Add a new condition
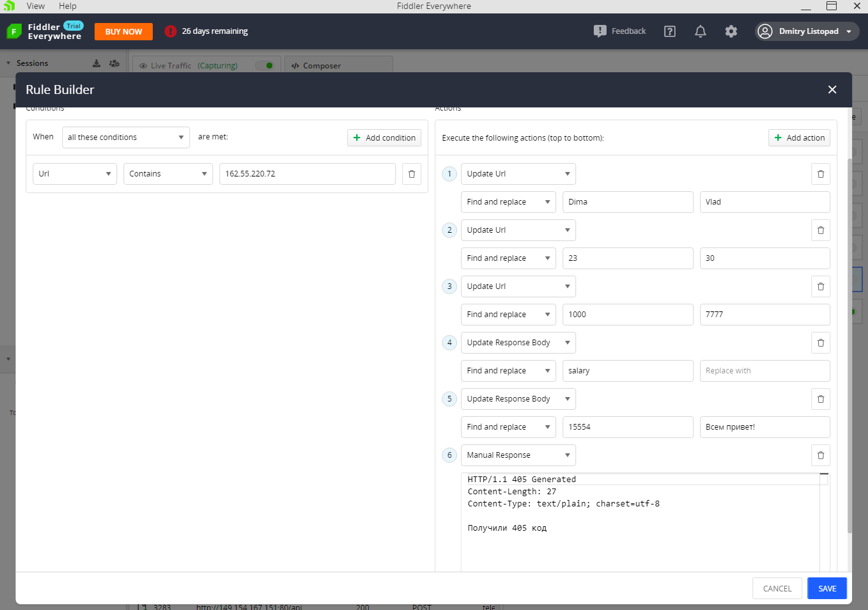The image size is (868, 610). [x=384, y=137]
